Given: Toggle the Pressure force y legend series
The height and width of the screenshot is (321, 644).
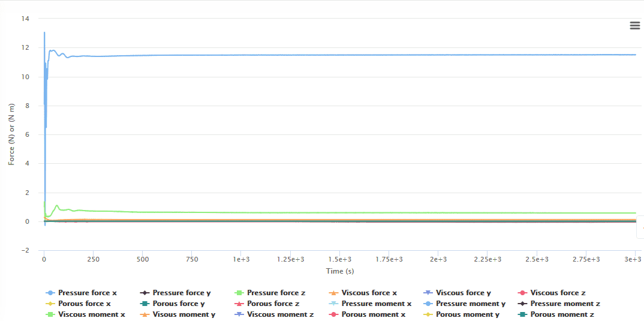Looking at the screenshot, I should (175, 293).
